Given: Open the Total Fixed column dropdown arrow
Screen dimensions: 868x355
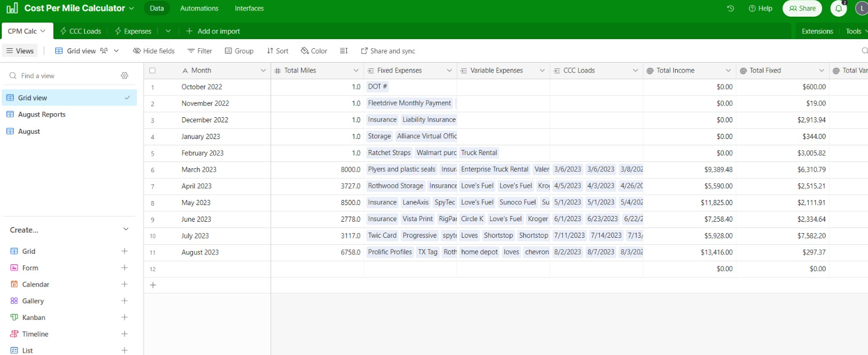Looking at the screenshot, I should [821, 71].
